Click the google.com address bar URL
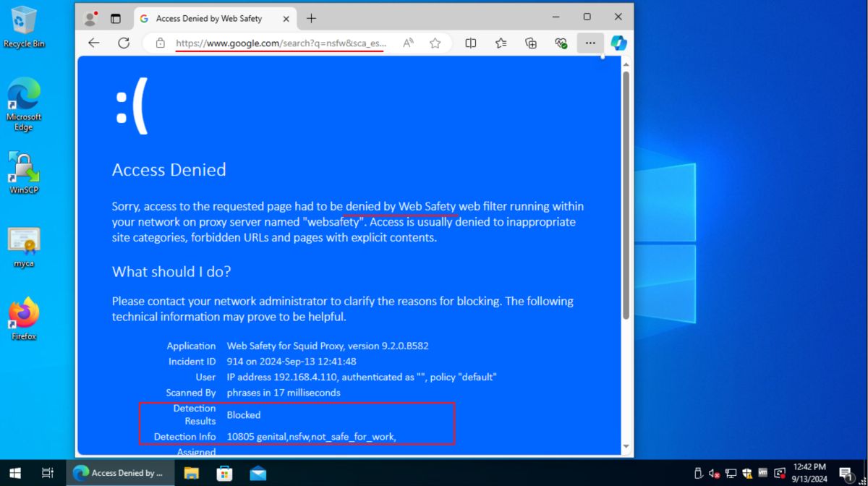Image resolution: width=868 pixels, height=486 pixels. (x=281, y=43)
